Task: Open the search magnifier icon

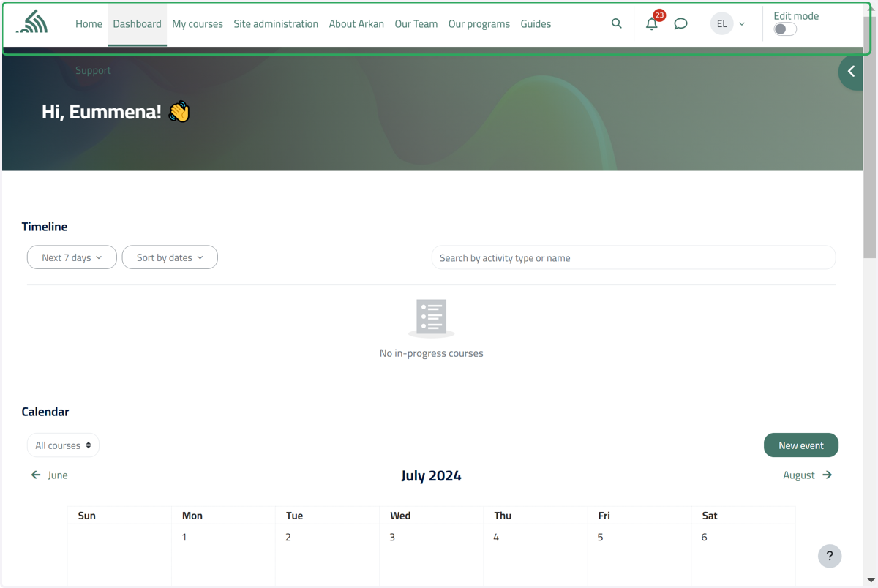Action: [617, 23]
